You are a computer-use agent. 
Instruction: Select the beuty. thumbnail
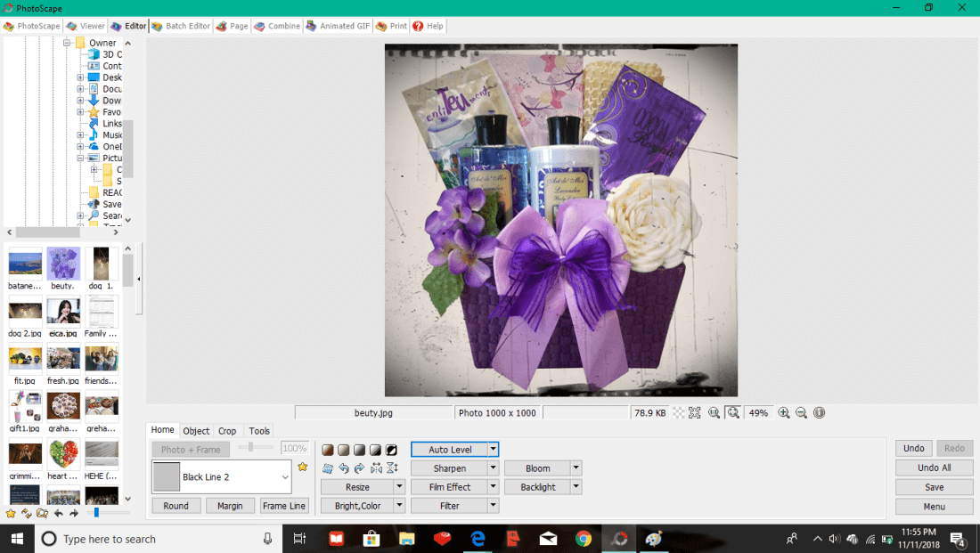pyautogui.click(x=63, y=269)
